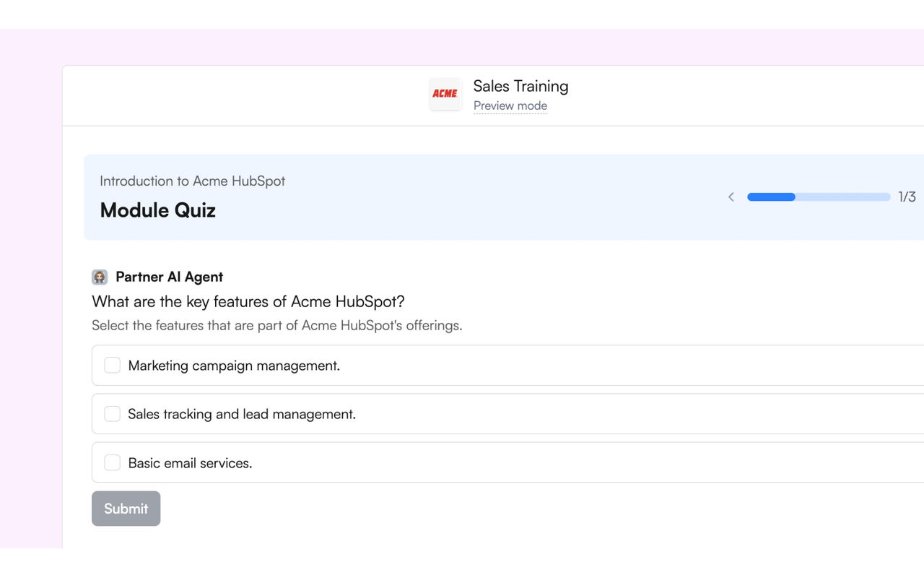The width and height of the screenshot is (924, 578).
Task: Select the Sales tracking and lead management label
Action: (x=242, y=414)
